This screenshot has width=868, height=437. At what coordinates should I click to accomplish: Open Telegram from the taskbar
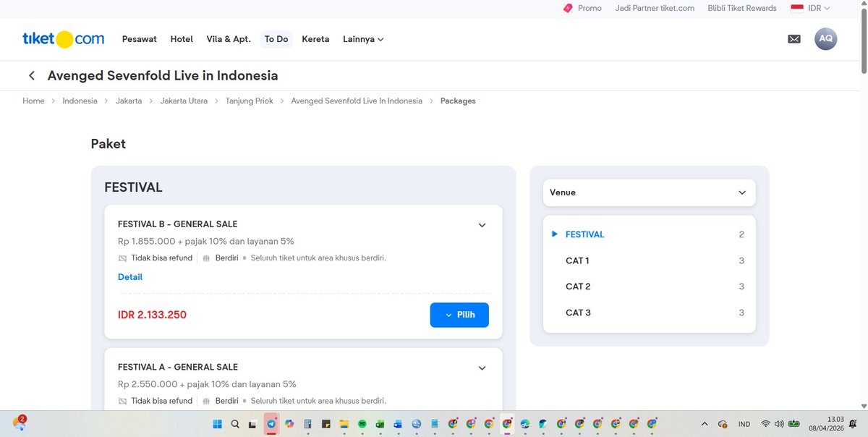(271, 424)
